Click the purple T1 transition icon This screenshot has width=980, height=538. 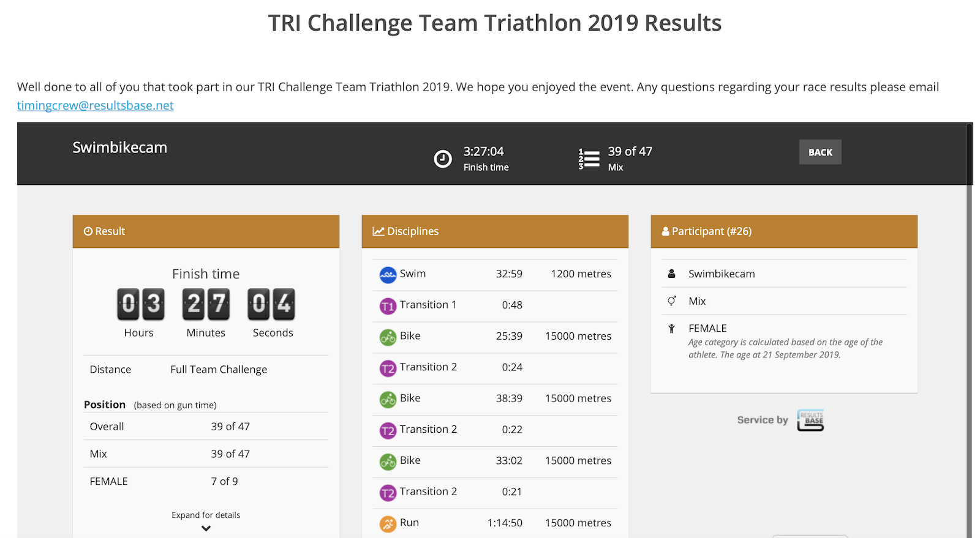(388, 306)
